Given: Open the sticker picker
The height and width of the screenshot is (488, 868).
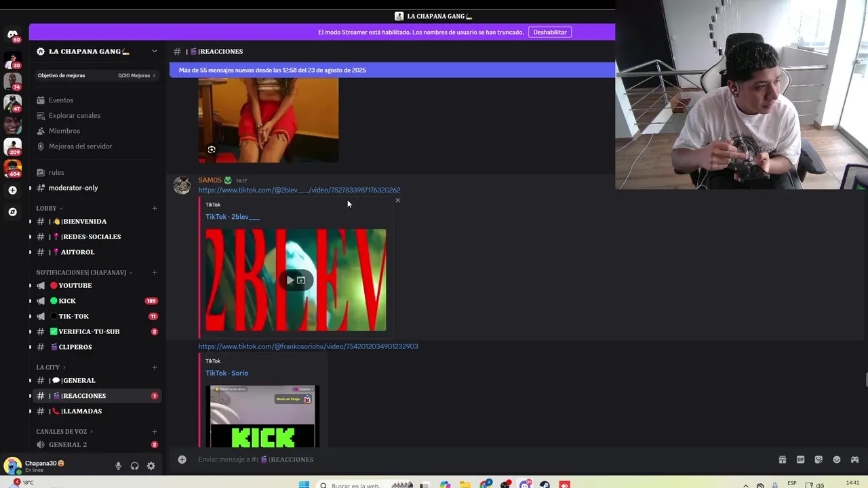Looking at the screenshot, I should 818,460.
